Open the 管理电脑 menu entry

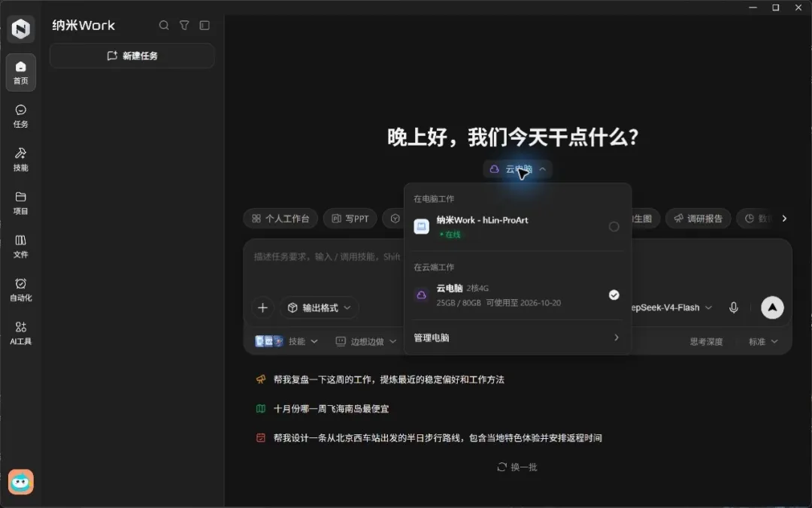coord(517,337)
